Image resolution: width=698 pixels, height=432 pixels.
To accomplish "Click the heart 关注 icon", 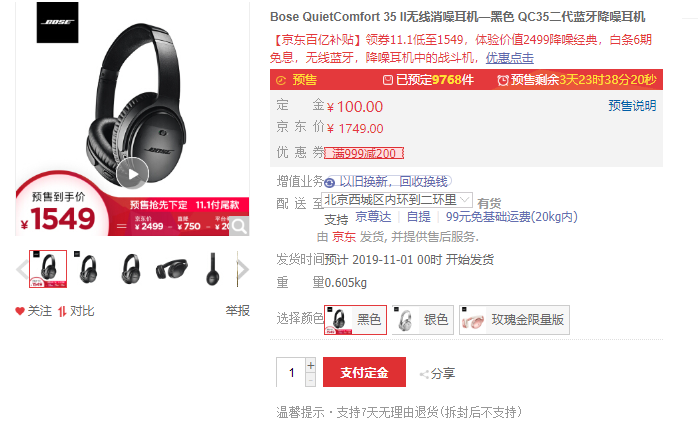I will pyautogui.click(x=20, y=311).
